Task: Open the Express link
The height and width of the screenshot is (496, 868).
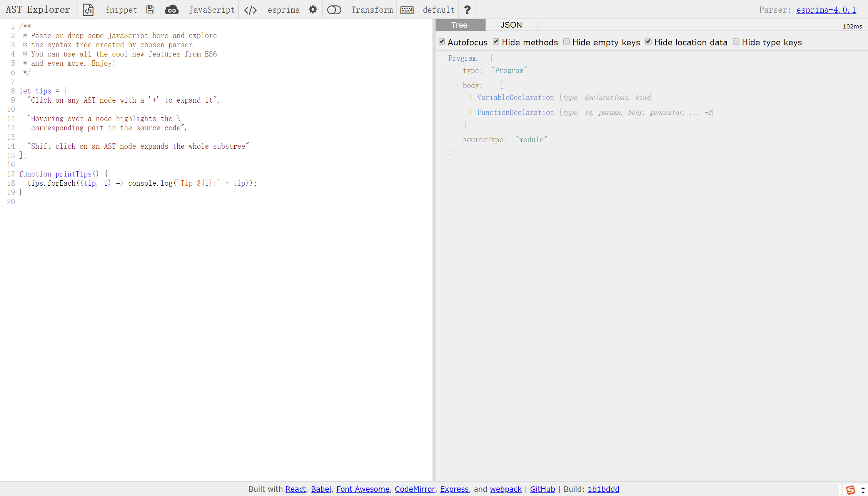Action: (x=454, y=489)
